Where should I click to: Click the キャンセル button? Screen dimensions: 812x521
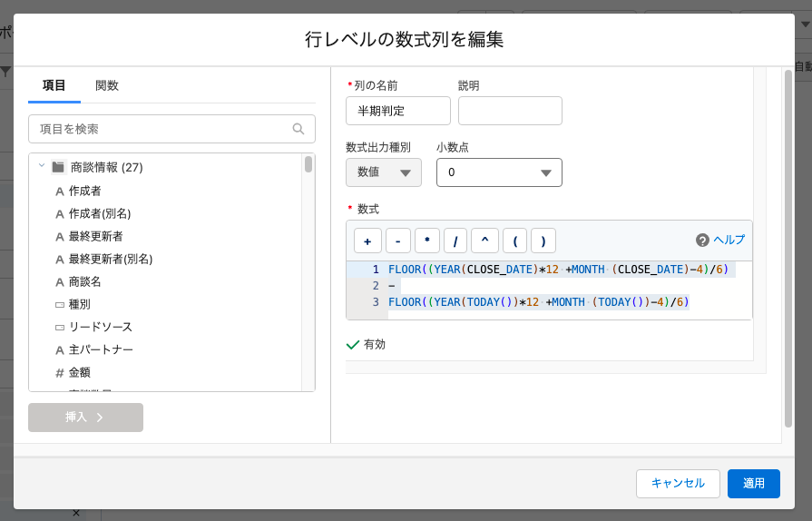pos(678,484)
